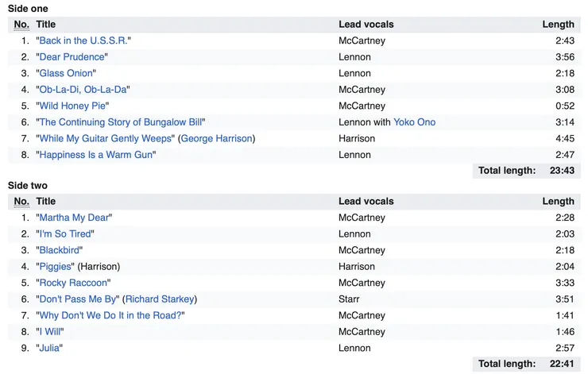Open the "Martha My Dear" link
Image resolution: width=588 pixels, height=374 pixels.
(x=74, y=218)
